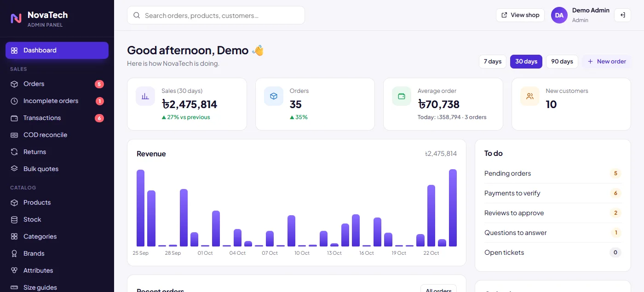Select the 30 days range

[526, 62]
